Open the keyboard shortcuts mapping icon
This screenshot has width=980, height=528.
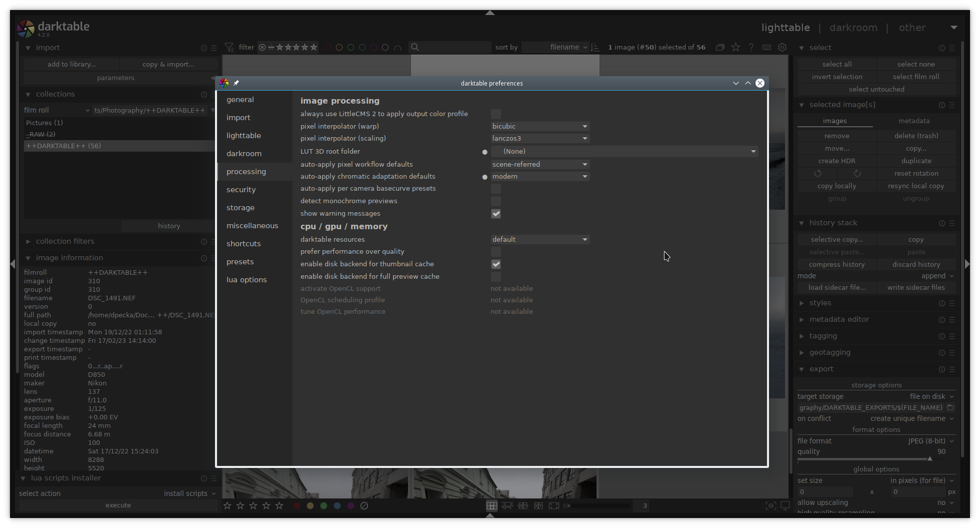click(766, 47)
